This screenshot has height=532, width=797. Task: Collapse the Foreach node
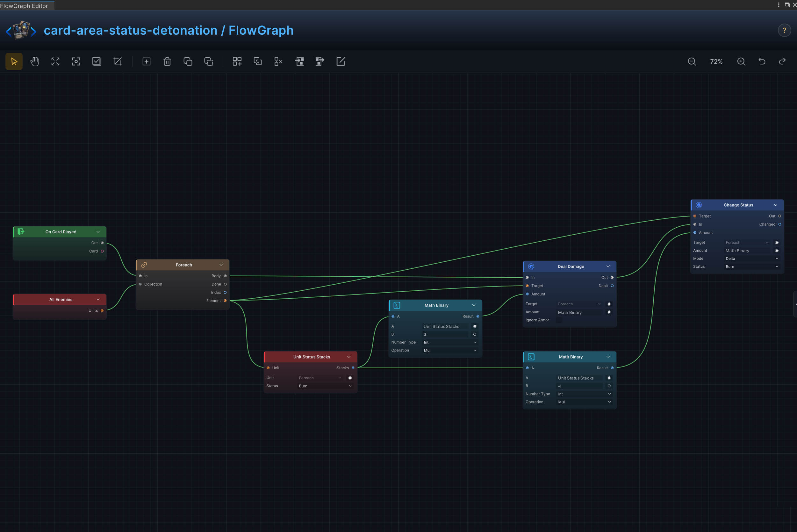(221, 265)
